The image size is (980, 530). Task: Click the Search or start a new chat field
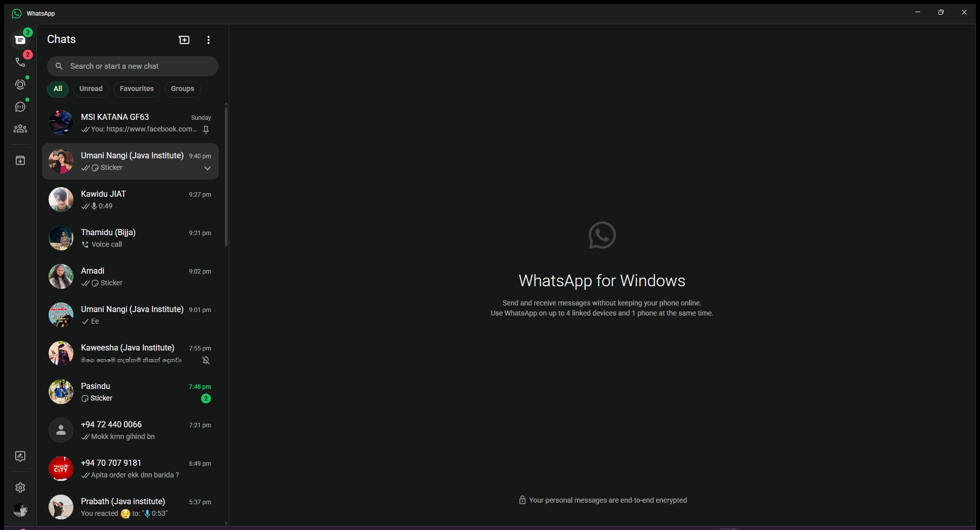click(x=133, y=66)
